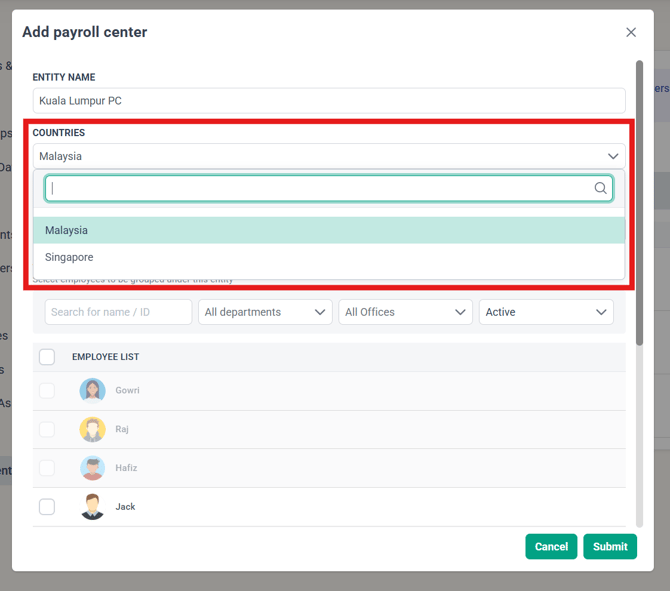
Task: Collapse the Countries dropdown via its chevron
Action: [613, 156]
